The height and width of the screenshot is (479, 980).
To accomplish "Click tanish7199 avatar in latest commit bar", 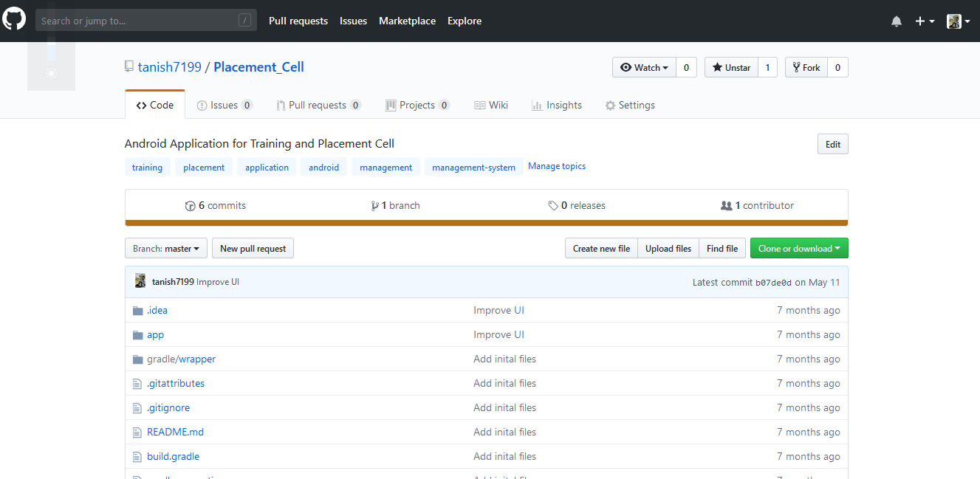I will tap(140, 281).
